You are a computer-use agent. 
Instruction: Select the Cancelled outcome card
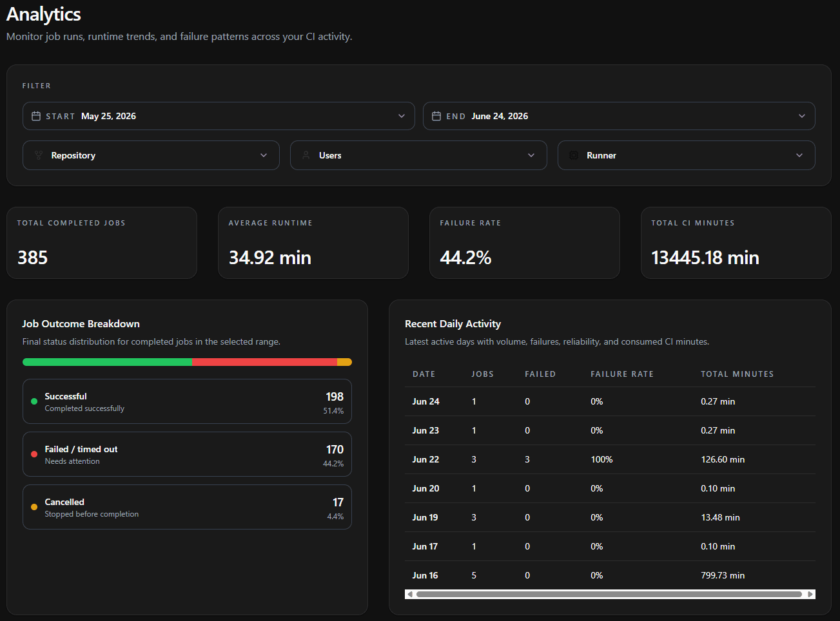(187, 507)
